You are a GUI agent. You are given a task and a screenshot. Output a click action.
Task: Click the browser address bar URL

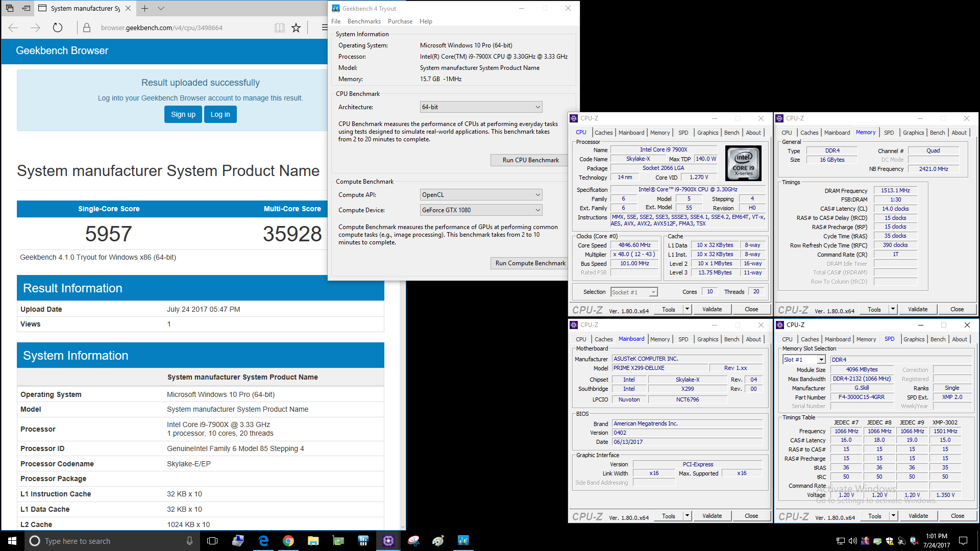pos(161,28)
